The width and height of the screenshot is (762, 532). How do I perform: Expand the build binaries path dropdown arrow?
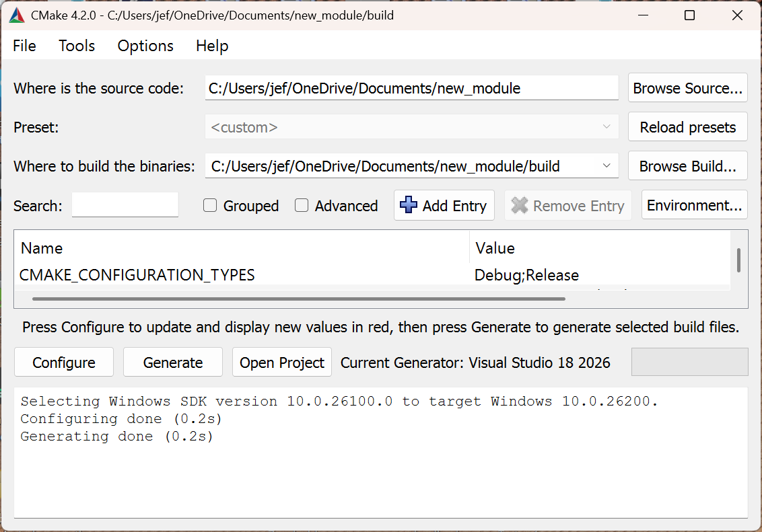(x=607, y=165)
